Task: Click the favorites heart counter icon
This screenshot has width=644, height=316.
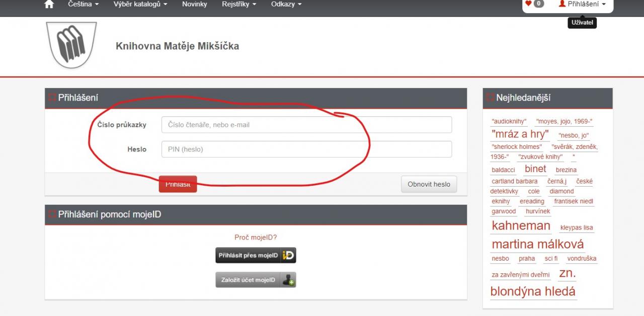Action: tap(535, 4)
